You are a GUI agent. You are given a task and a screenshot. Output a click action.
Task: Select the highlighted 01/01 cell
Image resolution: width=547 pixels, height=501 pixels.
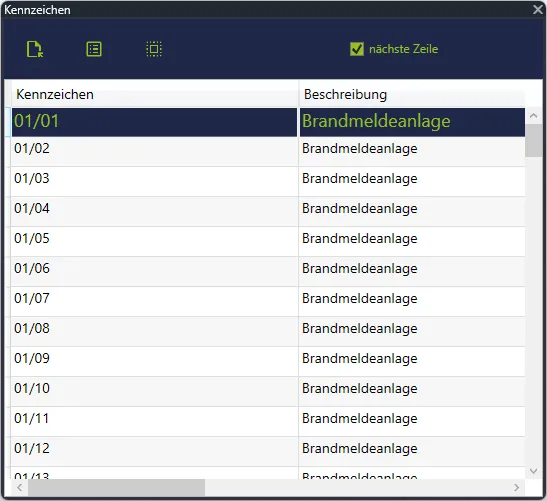click(155, 122)
